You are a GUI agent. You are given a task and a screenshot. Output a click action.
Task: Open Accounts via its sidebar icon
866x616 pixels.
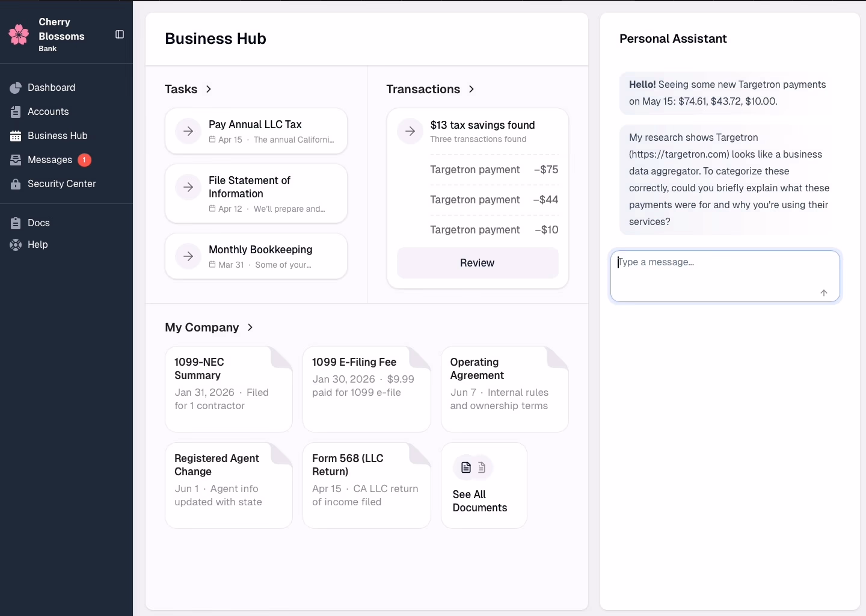tap(14, 112)
